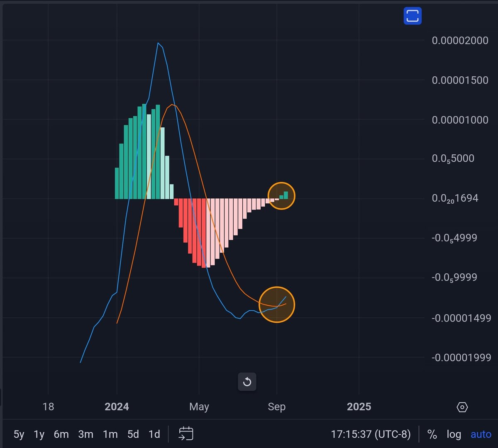Viewport: 498px width, 448px height.
Task: Select the 5y time range
Action: click(x=19, y=434)
